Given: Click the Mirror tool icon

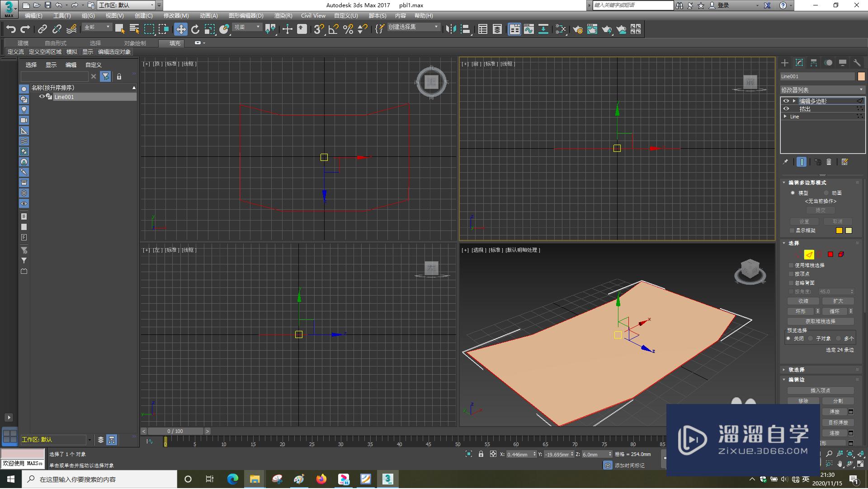Looking at the screenshot, I should 451,29.
